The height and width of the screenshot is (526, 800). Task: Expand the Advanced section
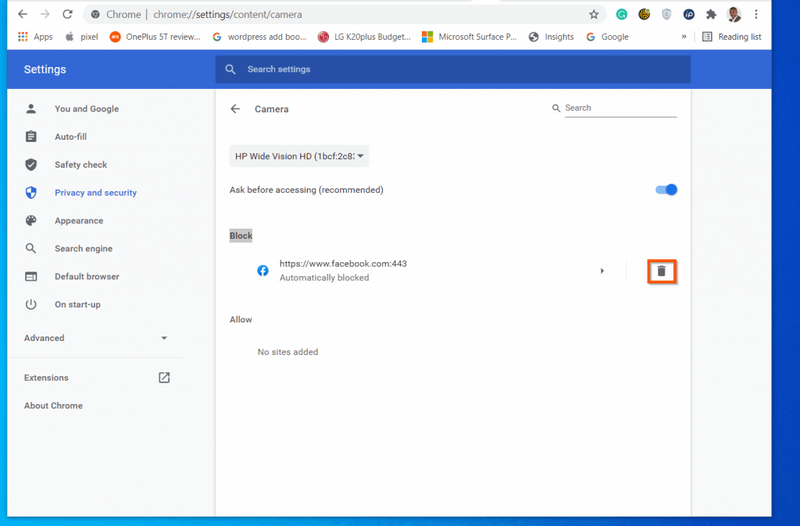pyautogui.click(x=95, y=338)
